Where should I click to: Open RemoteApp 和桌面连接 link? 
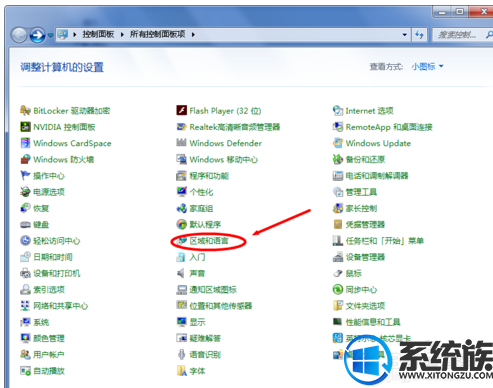click(389, 127)
